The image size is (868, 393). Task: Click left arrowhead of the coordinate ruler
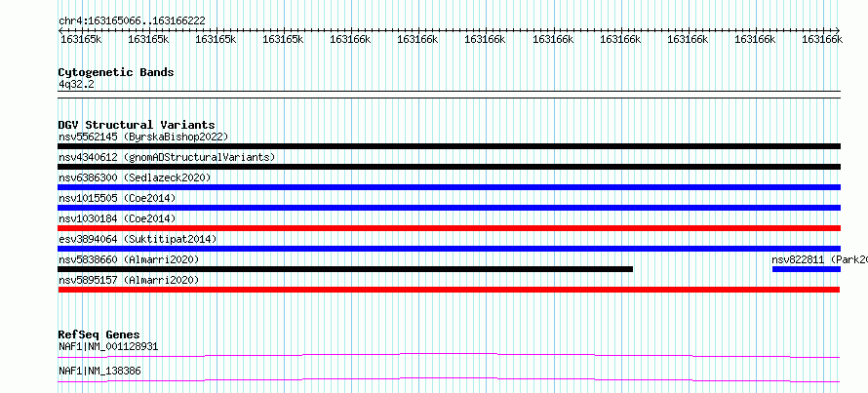60,30
